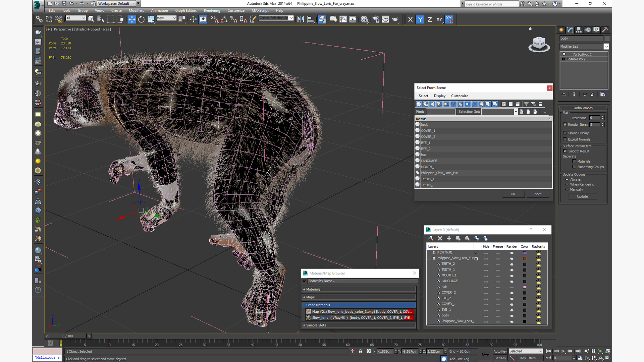
Task: Click Display Geometry filter in Select From Scene
Action: pos(419,104)
